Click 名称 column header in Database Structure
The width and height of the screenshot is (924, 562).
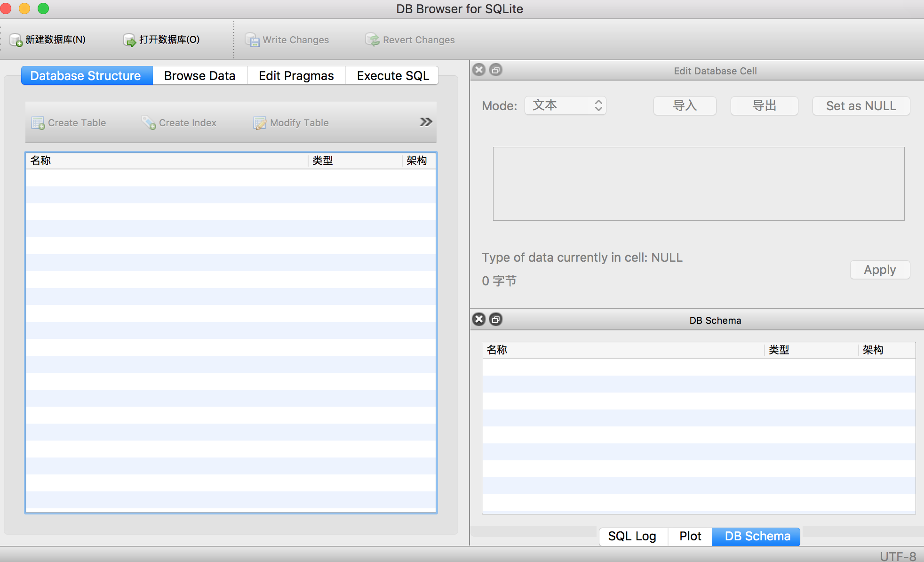point(167,161)
